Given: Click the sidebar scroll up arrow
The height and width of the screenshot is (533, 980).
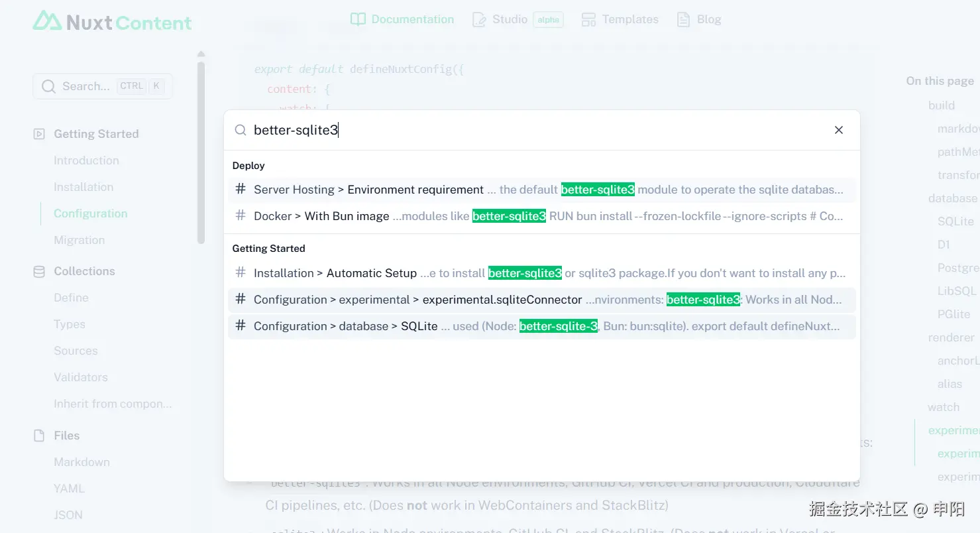Looking at the screenshot, I should tap(201, 54).
